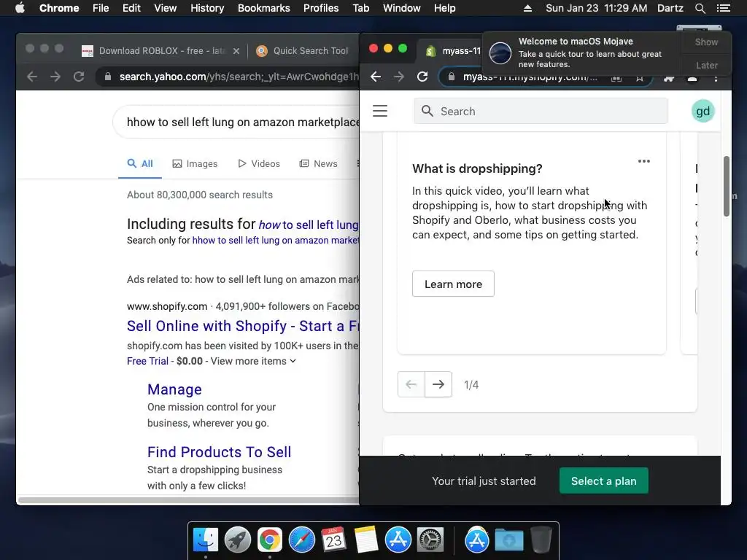Click the Dartz user name in the menu bar
The width and height of the screenshot is (747, 560).
tap(670, 8)
